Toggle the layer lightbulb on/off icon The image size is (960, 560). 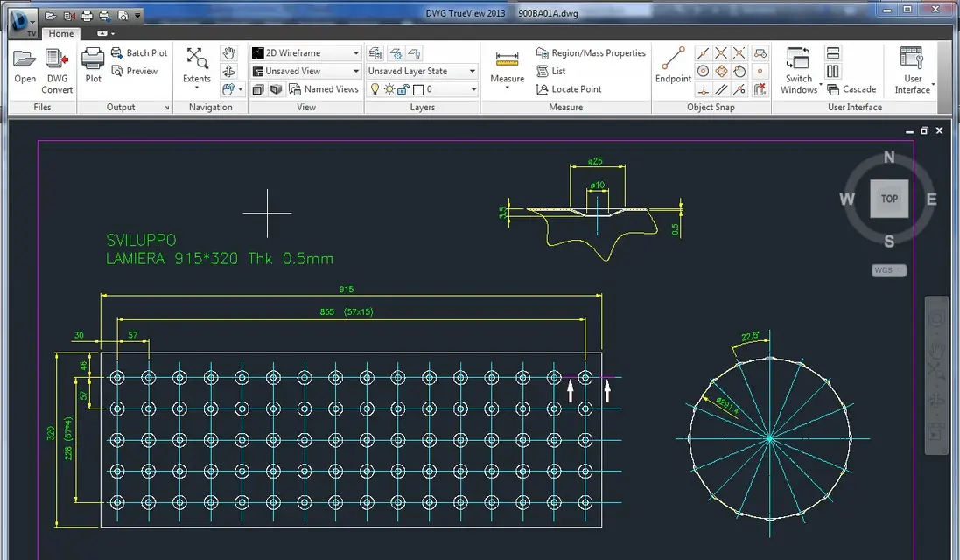pos(375,89)
